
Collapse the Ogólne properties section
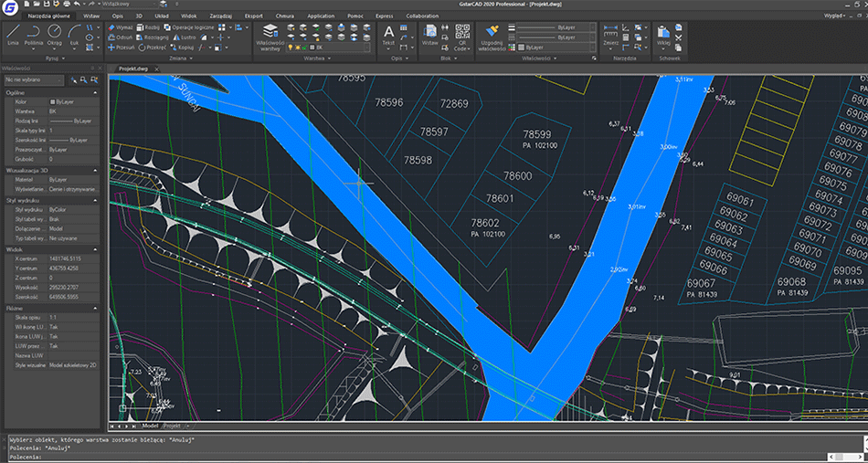click(x=93, y=92)
